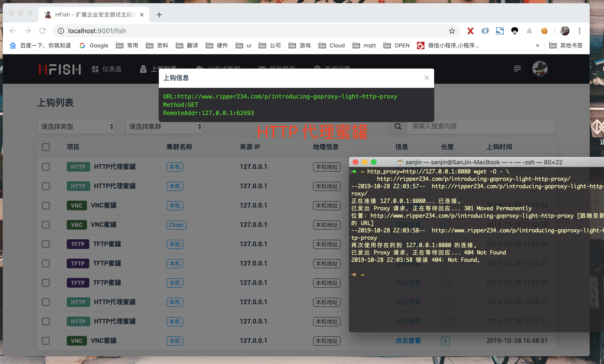The height and width of the screenshot is (364, 604).
Task: Reload the browser page
Action: pos(43,31)
